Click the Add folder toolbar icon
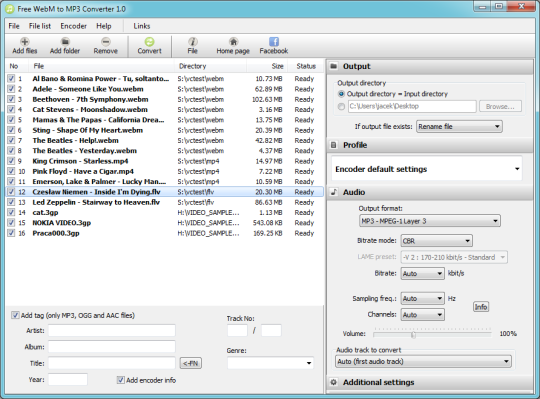 (x=65, y=42)
